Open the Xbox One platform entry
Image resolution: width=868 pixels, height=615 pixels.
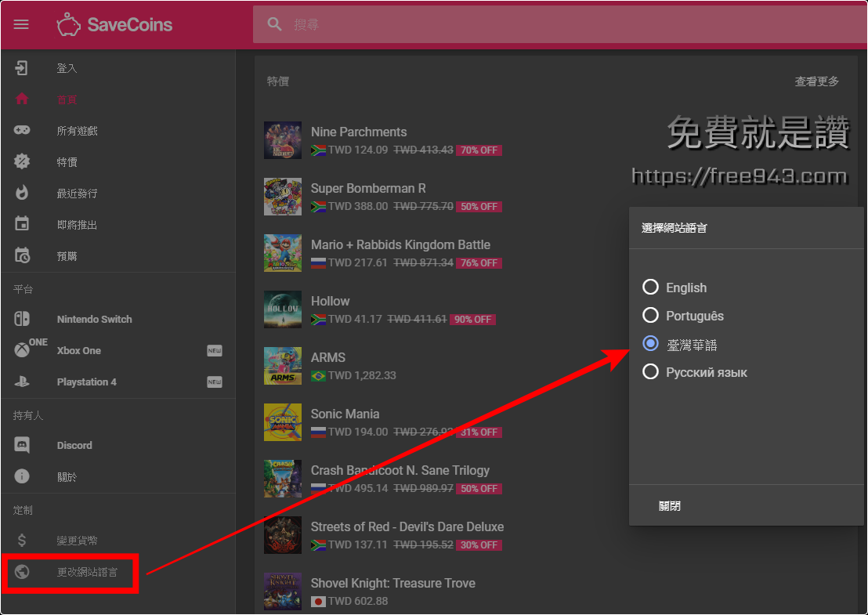click(79, 351)
